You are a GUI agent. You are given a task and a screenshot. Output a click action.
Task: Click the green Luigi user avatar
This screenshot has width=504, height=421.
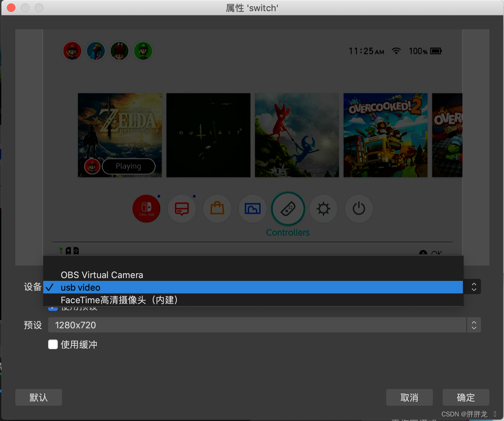[x=143, y=51]
